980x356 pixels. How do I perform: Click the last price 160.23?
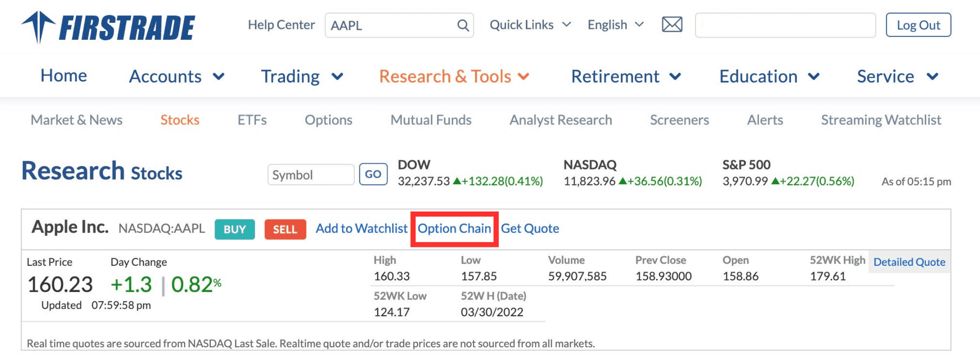point(60,285)
